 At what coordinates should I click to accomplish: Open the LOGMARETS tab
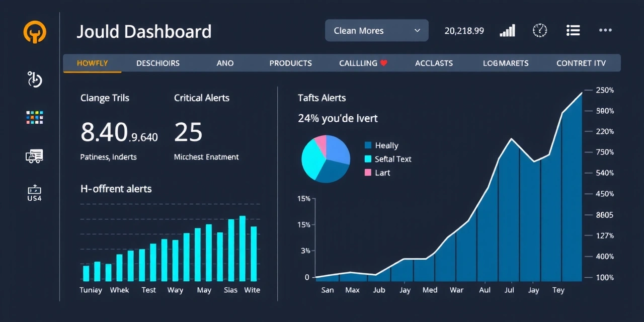coord(506,63)
